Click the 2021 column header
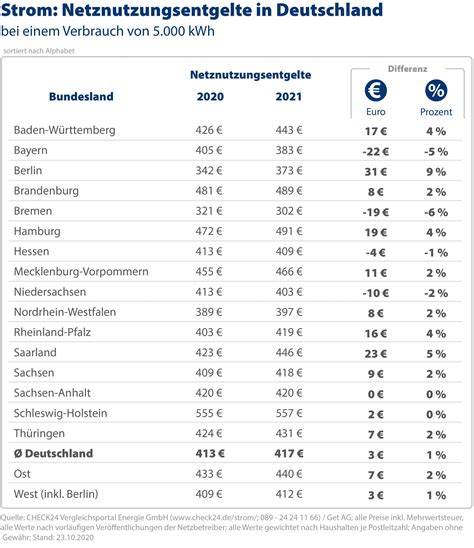 pos(288,96)
